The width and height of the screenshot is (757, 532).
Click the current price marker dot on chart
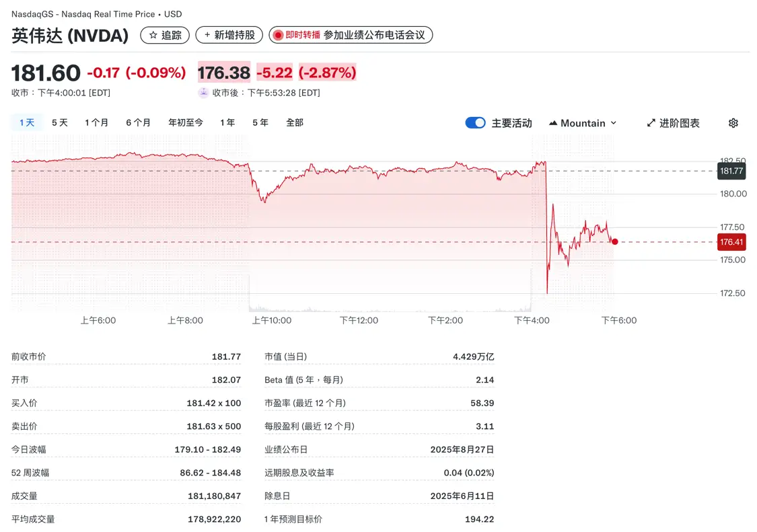[x=614, y=242]
